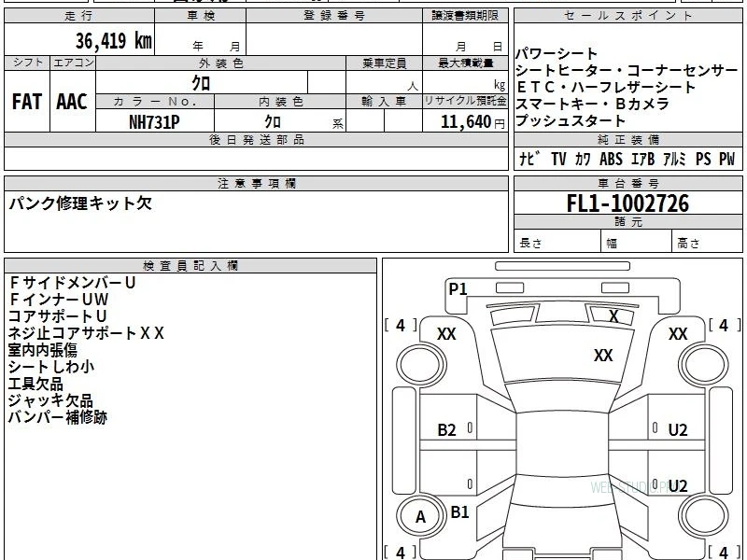
Task: Select the AAC air conditioner value
Action: (72, 102)
